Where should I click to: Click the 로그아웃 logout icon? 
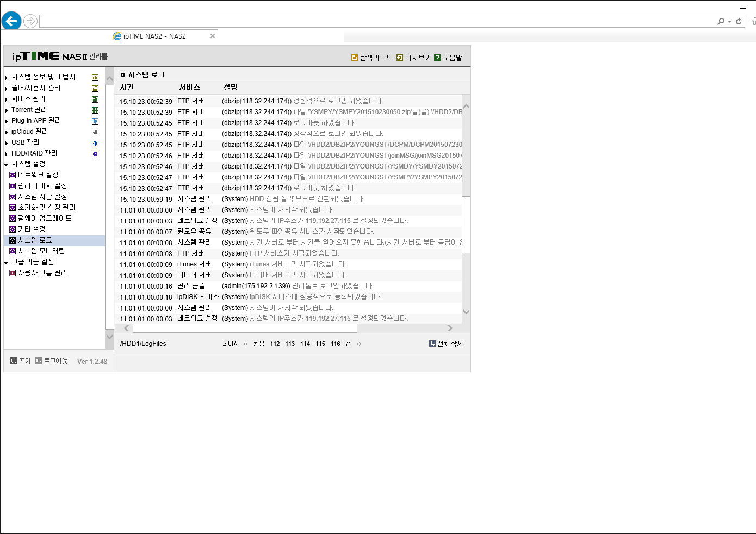click(x=39, y=361)
